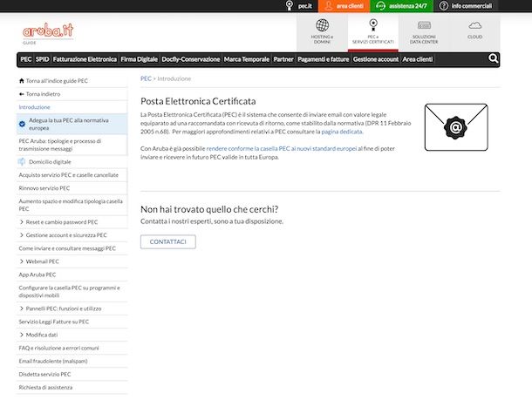Open Disdetta servizio PEC

[x=44, y=374]
